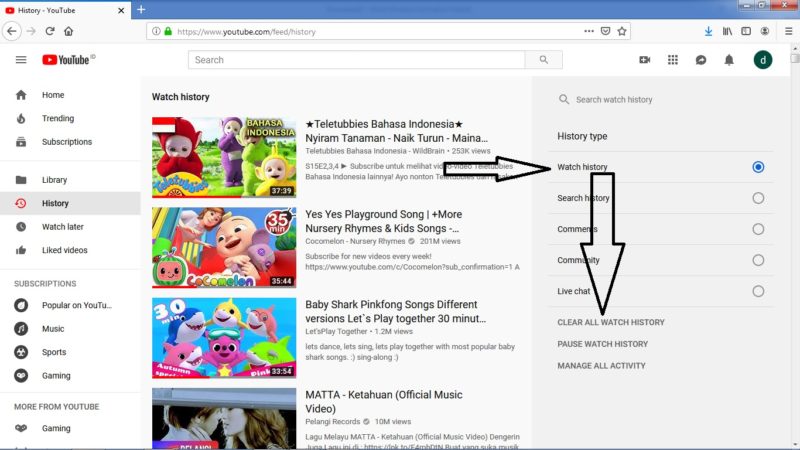
Task: Open Yes Yes Playground Song title
Action: 384,221
